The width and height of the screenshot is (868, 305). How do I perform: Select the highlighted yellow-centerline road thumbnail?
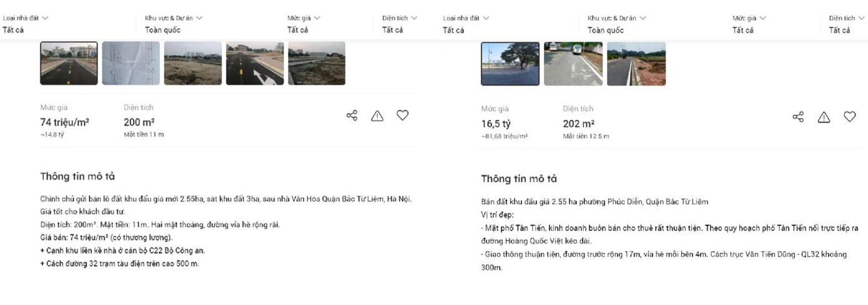[69, 63]
